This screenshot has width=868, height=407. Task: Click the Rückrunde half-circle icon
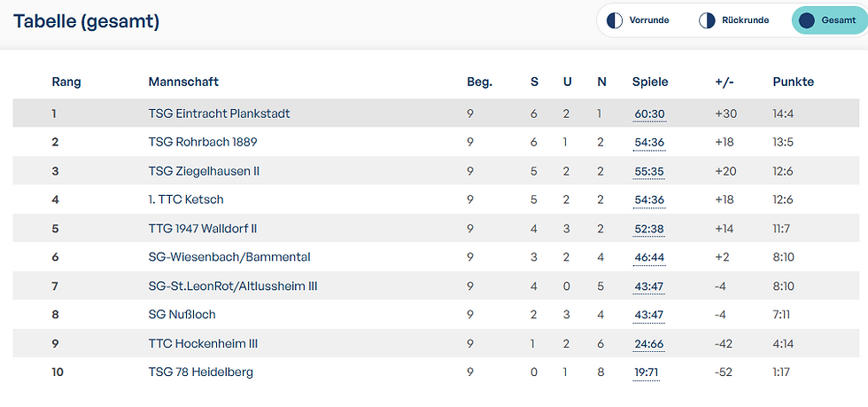point(707,20)
